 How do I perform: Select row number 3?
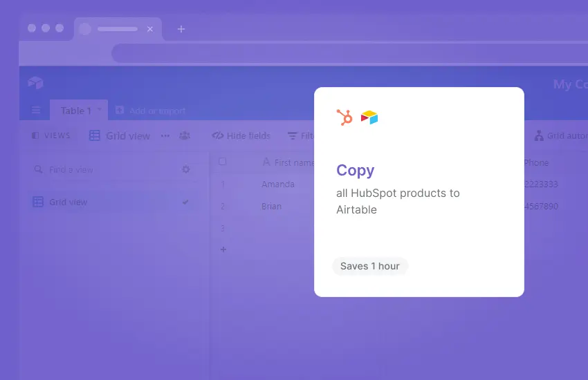coord(223,229)
